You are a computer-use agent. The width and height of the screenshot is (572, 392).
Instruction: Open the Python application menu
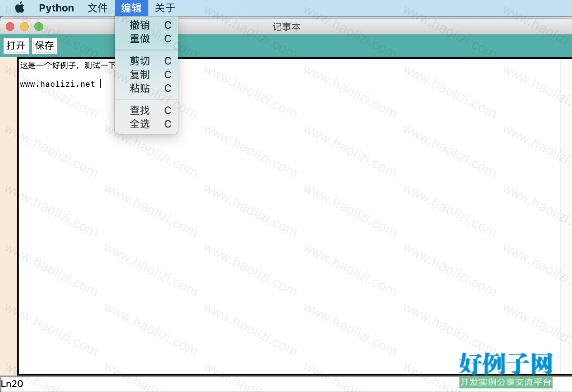point(56,8)
